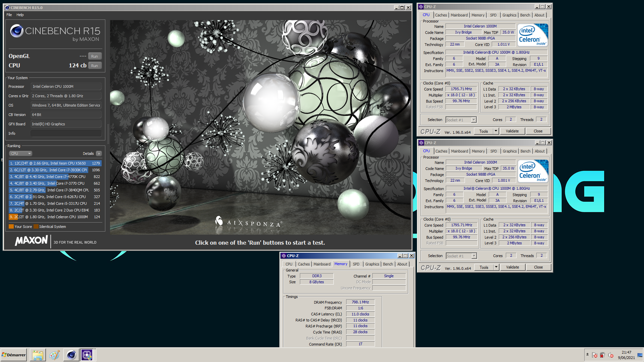This screenshot has height=362, width=644.
Task: Expand Tools dropdown arrow in middle CPU-Z window
Action: pos(496,267)
